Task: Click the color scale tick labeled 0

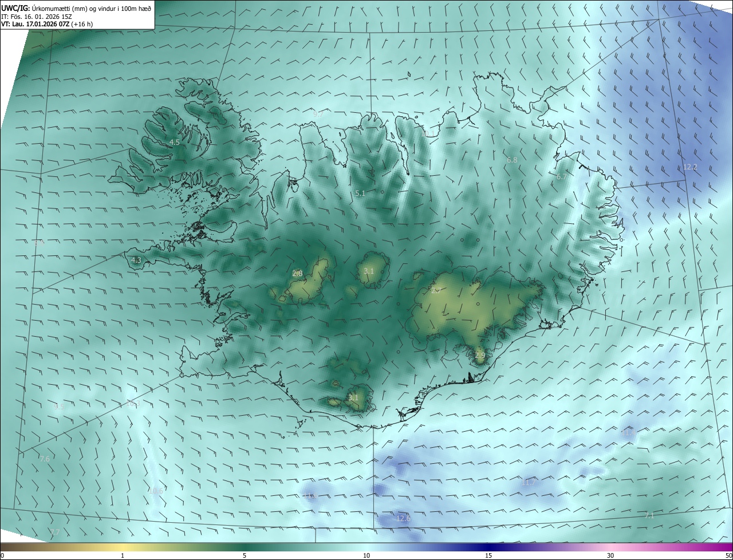Action: [x=2, y=555]
